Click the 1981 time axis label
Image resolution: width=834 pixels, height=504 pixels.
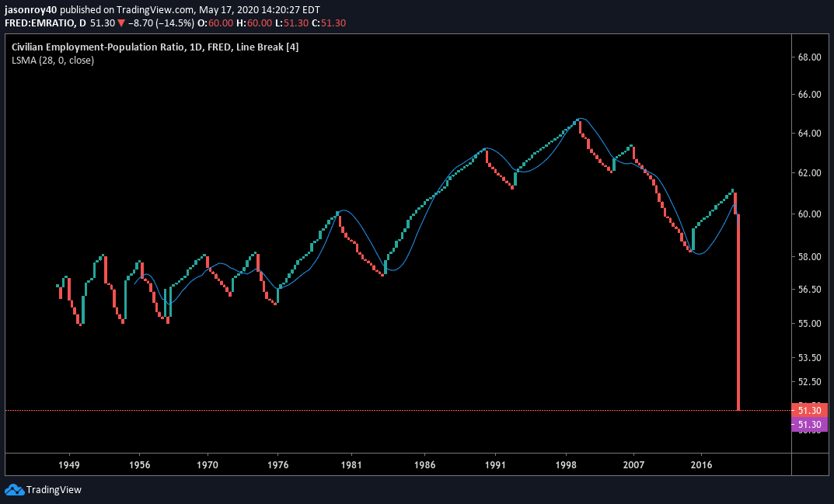[x=351, y=465]
